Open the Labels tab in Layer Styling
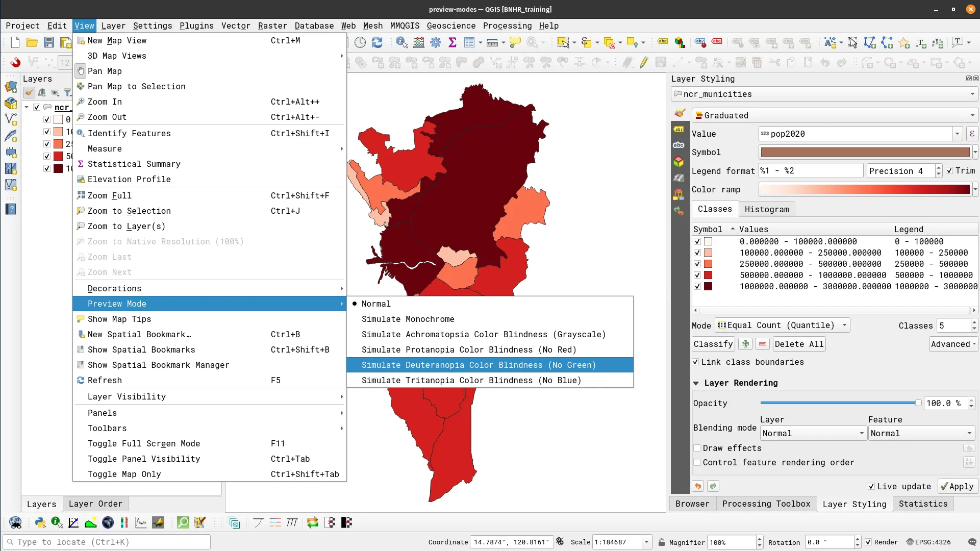This screenshot has width=980, height=551. [679, 130]
